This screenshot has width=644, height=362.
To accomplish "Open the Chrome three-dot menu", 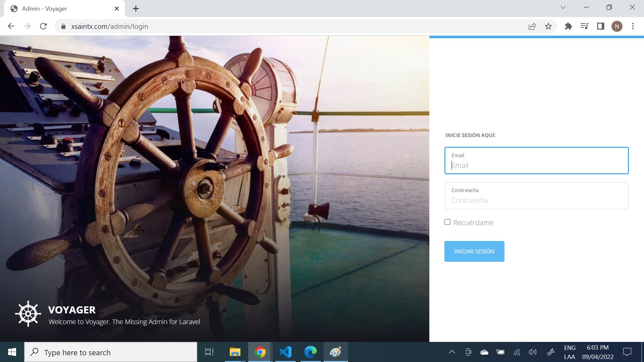I will point(633,26).
